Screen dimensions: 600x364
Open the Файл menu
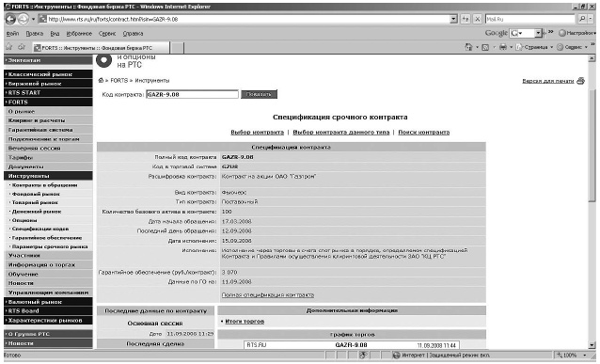(x=12, y=34)
